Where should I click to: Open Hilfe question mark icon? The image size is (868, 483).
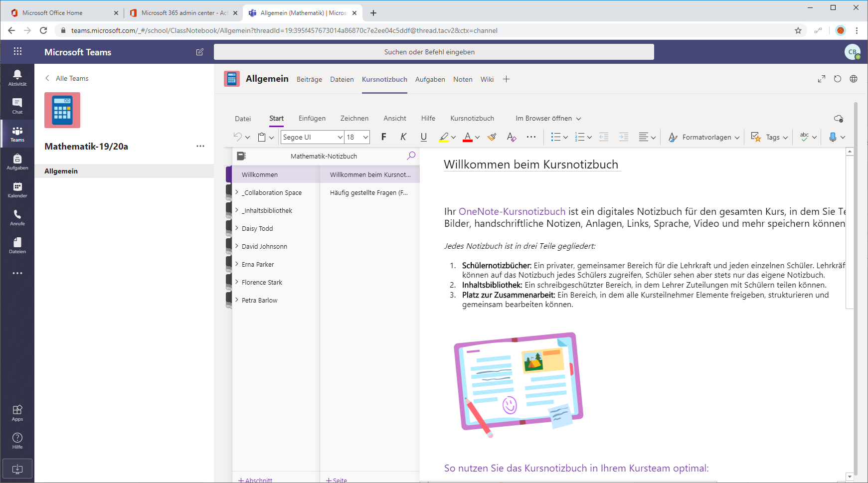[x=17, y=441]
